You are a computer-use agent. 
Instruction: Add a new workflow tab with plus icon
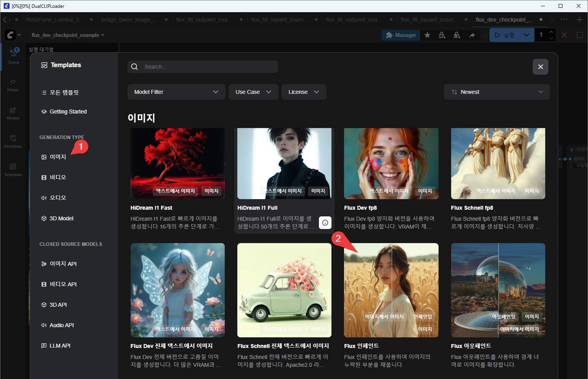point(579,20)
